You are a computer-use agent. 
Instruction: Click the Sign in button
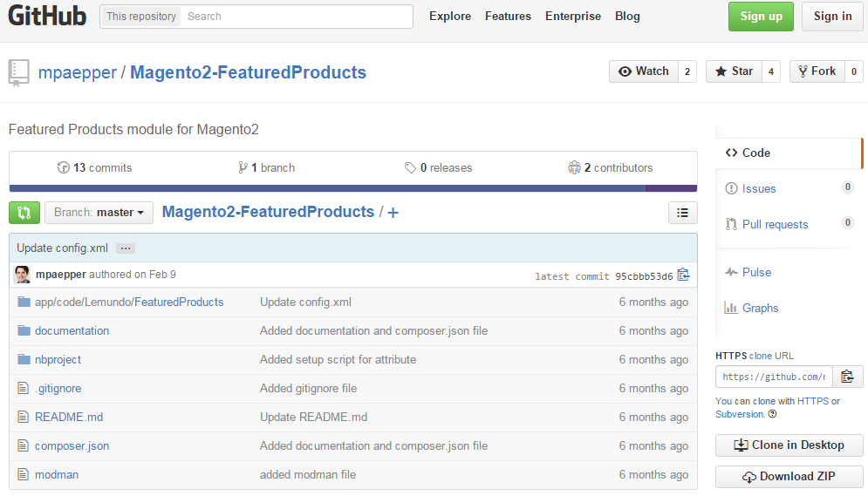point(832,17)
